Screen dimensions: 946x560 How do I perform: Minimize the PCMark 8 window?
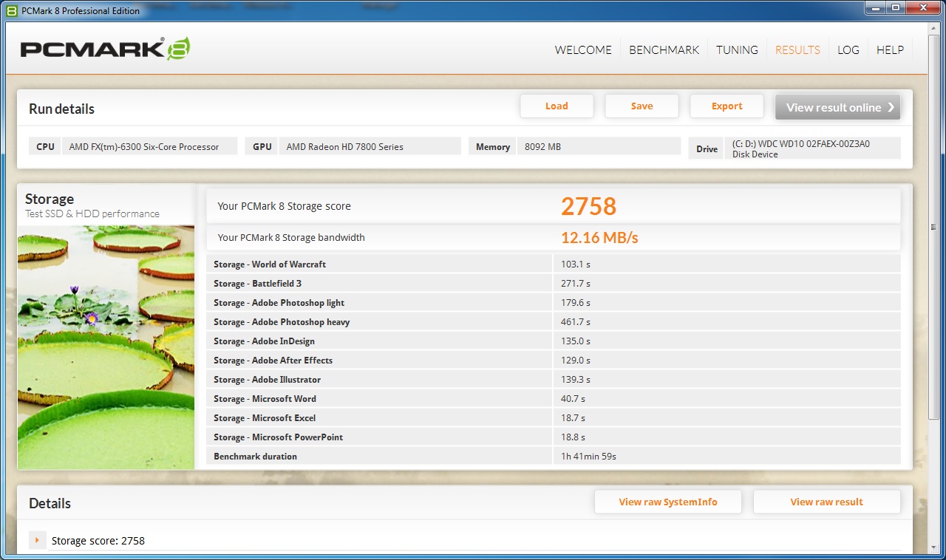(x=876, y=8)
